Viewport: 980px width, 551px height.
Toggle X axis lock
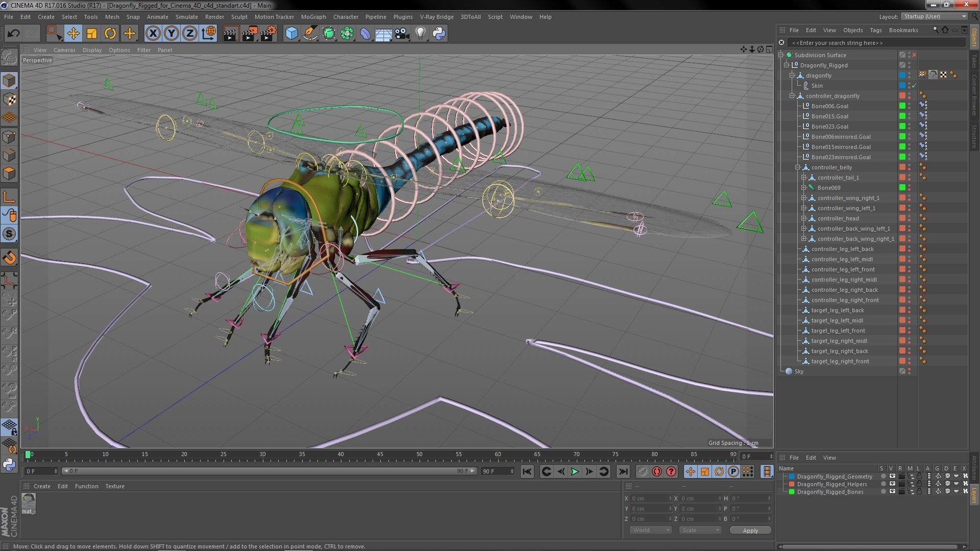click(x=153, y=34)
